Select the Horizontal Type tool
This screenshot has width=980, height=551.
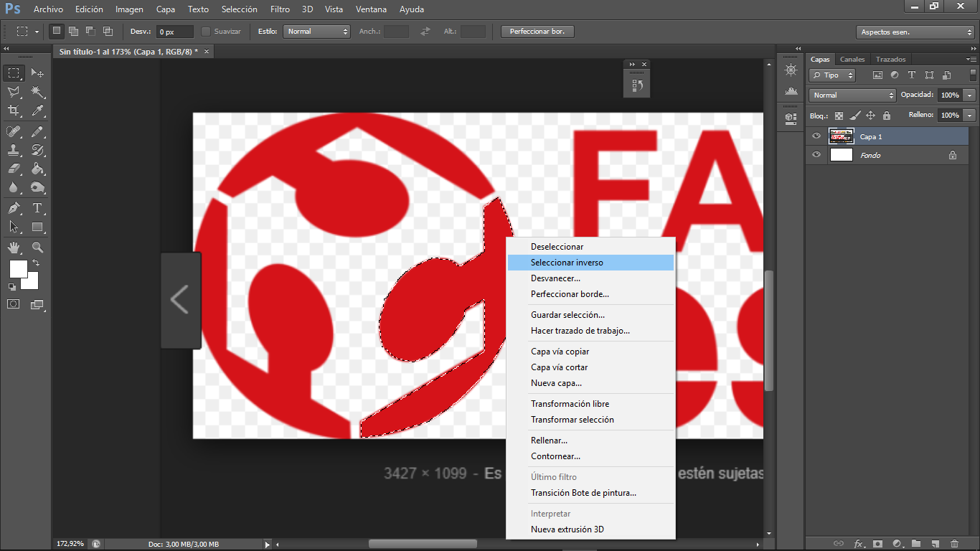pos(37,208)
